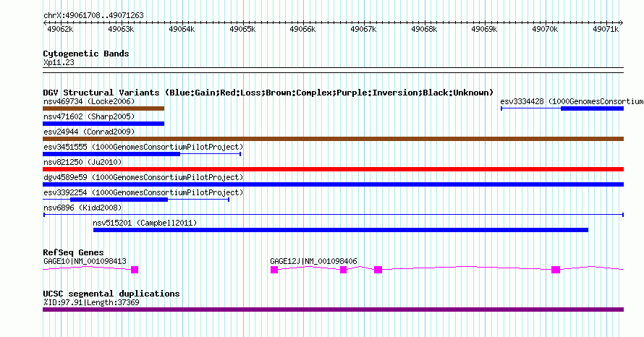Select the nsv469734 (Locke2006) label

tap(89, 101)
